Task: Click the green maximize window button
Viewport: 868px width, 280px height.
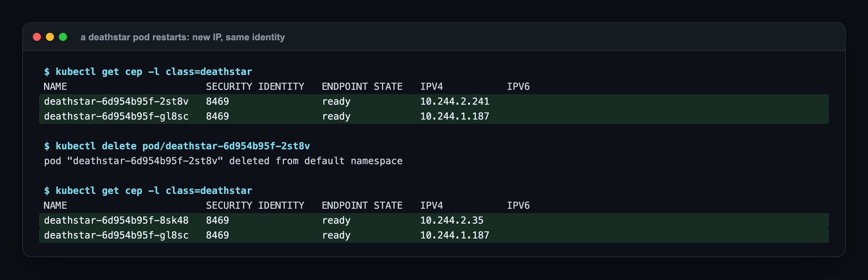Action: (x=63, y=37)
